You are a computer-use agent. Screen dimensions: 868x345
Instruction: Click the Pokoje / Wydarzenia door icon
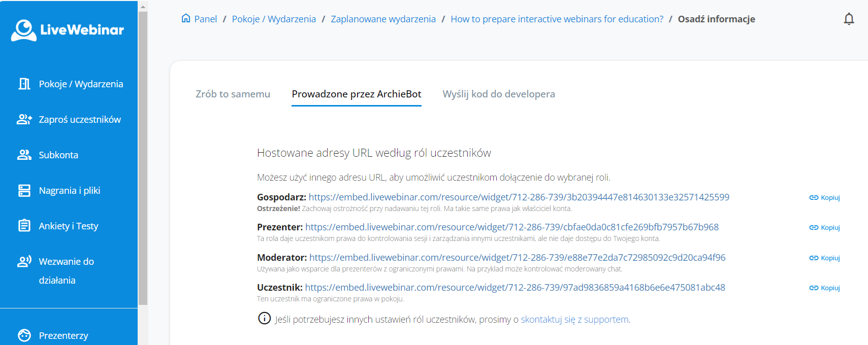pos(24,84)
